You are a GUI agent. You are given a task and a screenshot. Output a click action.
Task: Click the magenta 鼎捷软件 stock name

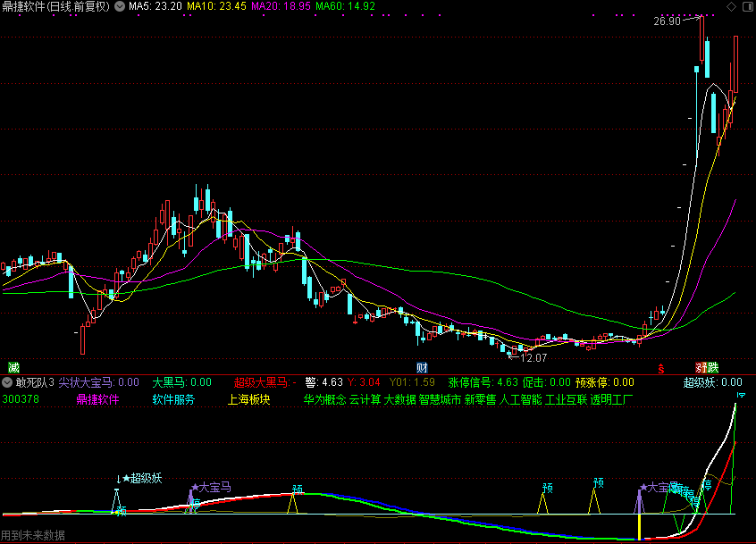98,399
